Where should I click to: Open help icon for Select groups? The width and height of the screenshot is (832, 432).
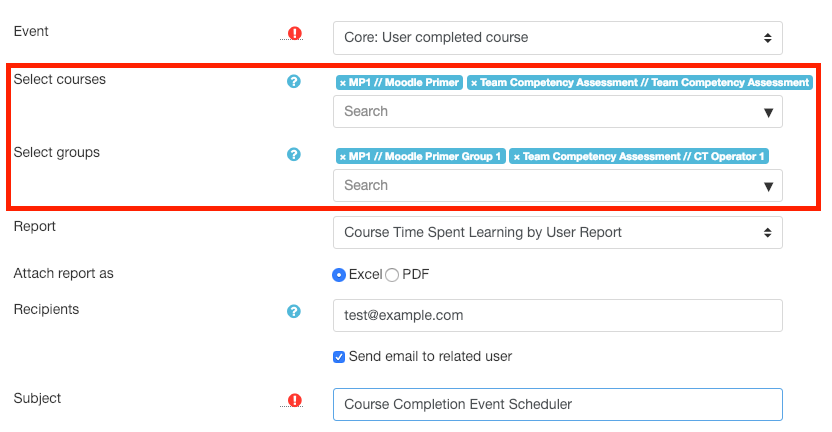[293, 154]
